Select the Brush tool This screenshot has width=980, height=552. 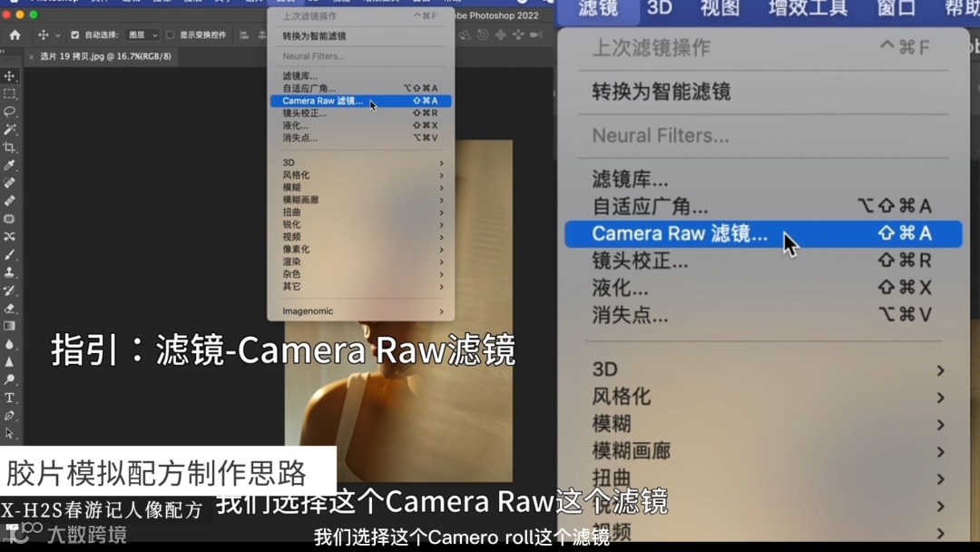tap(9, 254)
